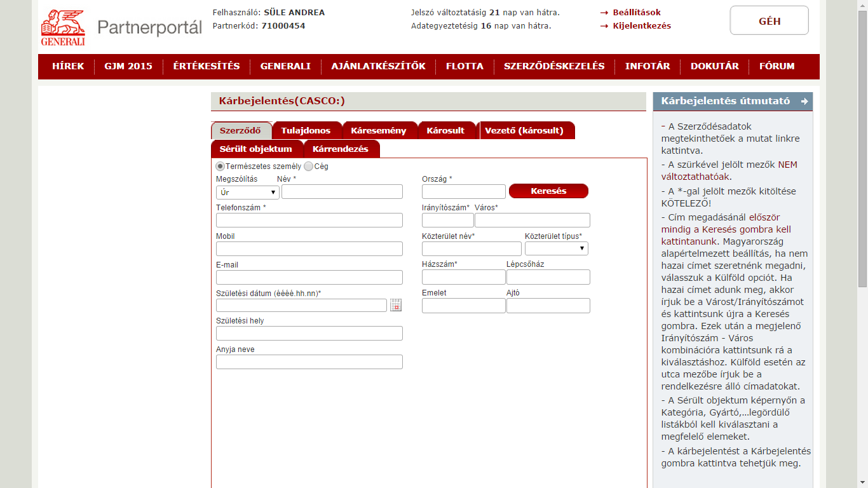Open the ÉRTÉKESÍTÉS menu
Screen dimensions: 868x488
pos(207,66)
